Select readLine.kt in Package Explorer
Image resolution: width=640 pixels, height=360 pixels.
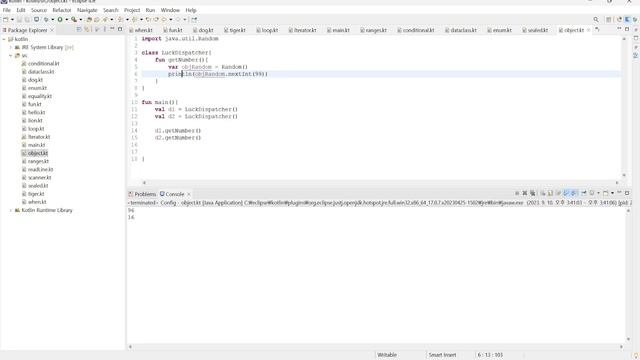tap(40, 169)
